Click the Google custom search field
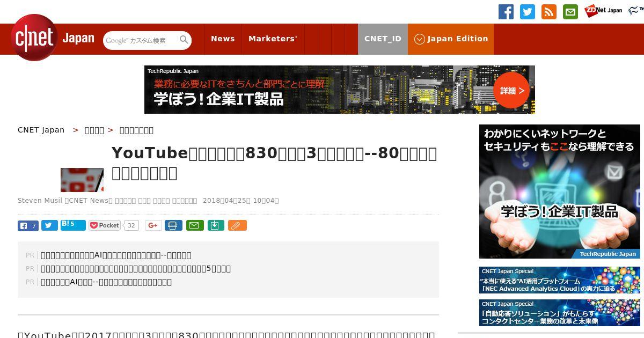The image size is (644, 338). (x=141, y=40)
